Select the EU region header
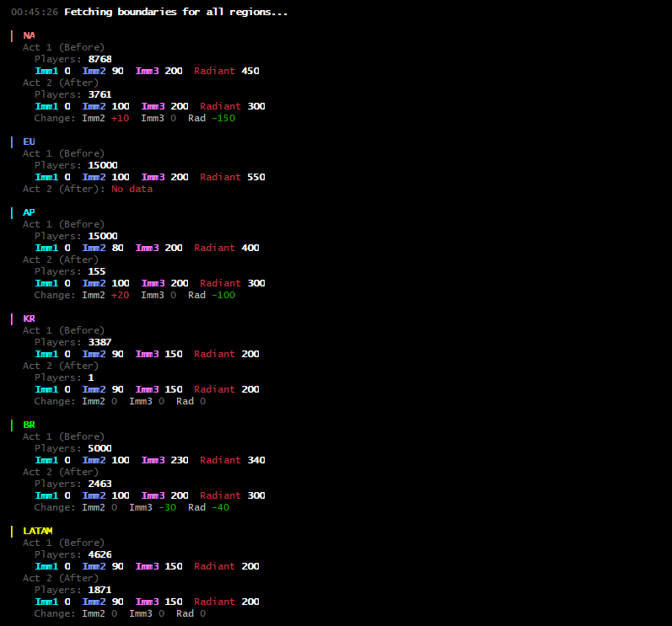Viewport: 672px width, 626px height. tap(30, 142)
